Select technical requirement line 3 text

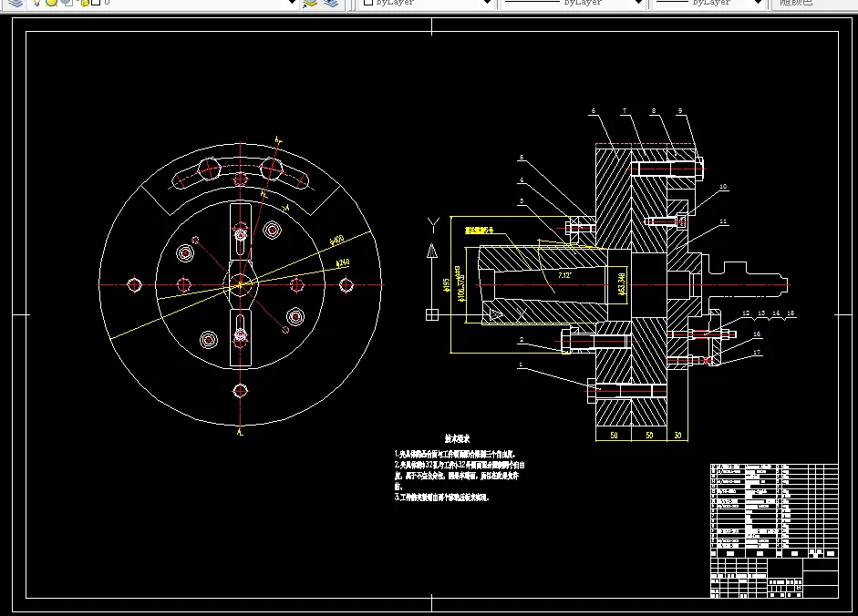coord(441,498)
